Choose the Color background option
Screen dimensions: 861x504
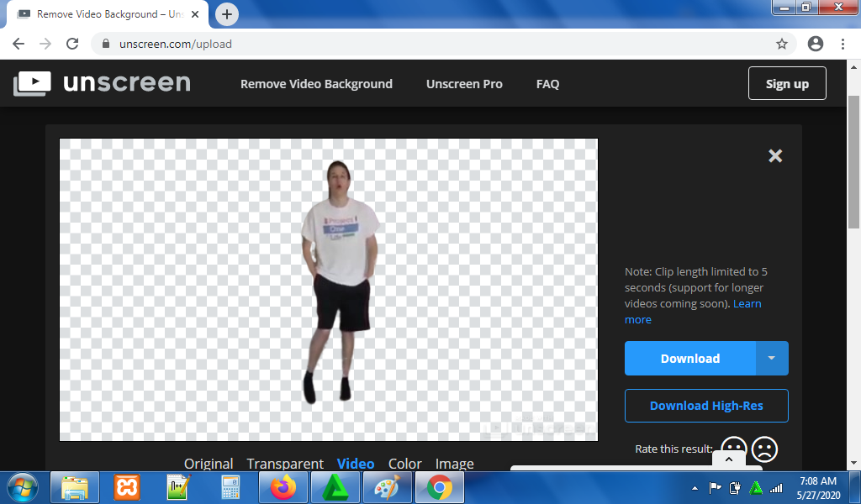404,464
